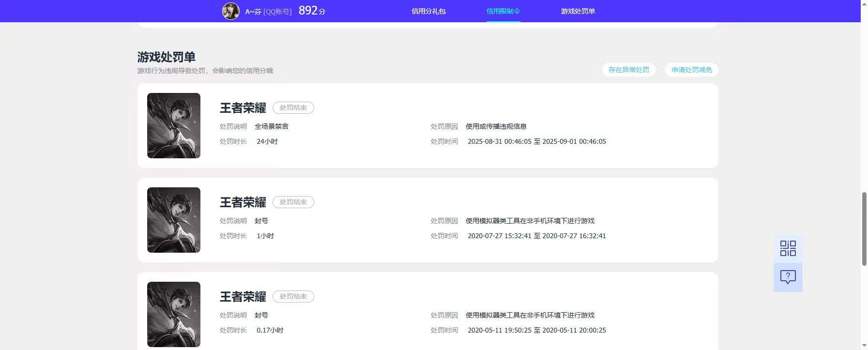The width and height of the screenshot is (868, 350).
Task: Click 处罚结束 badge on 0.17小时 record
Action: (293, 296)
